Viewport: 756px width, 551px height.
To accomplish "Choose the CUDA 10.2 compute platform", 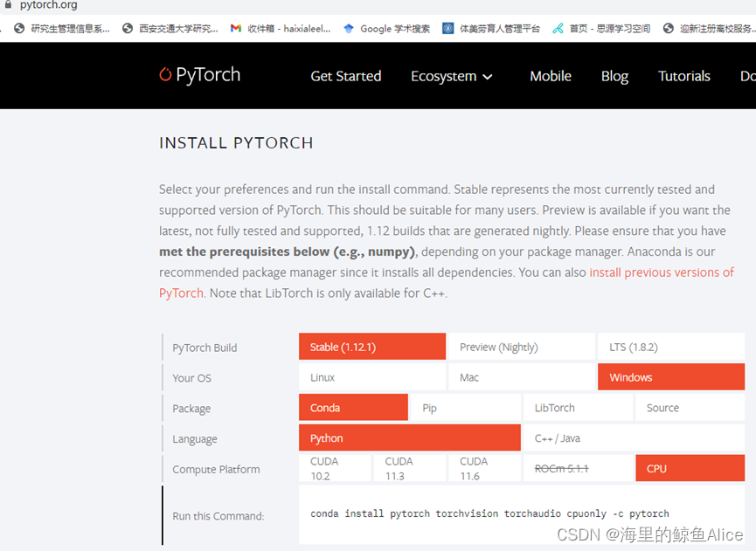I will point(335,468).
